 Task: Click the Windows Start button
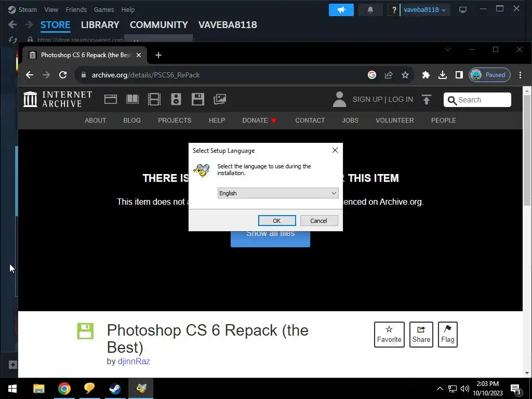tap(12, 389)
